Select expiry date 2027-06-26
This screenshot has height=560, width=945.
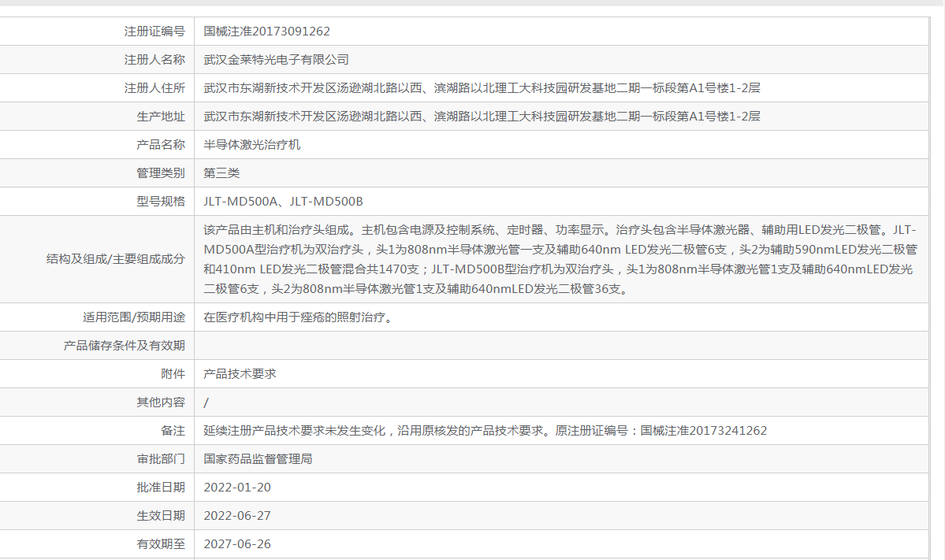pyautogui.click(x=237, y=543)
